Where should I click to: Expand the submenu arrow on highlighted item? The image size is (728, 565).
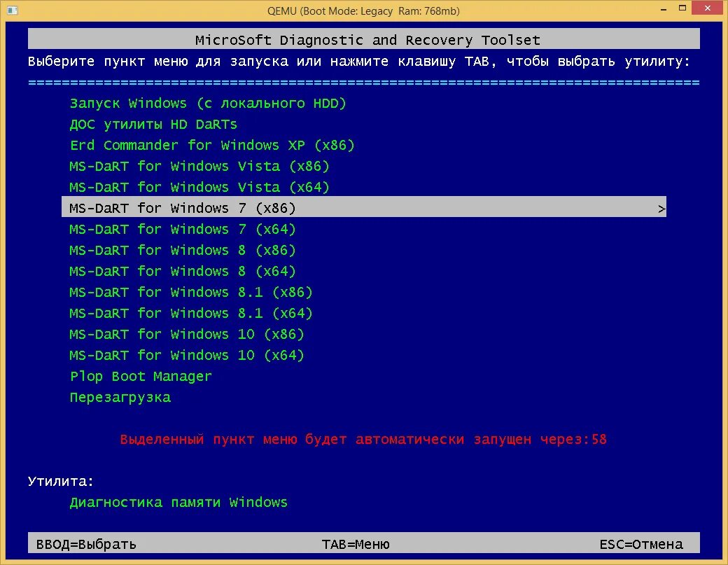tap(659, 208)
